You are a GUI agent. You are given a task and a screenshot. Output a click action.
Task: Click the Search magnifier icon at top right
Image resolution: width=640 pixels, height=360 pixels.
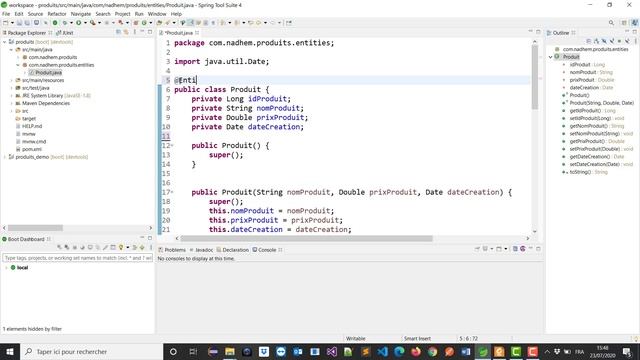(611, 23)
